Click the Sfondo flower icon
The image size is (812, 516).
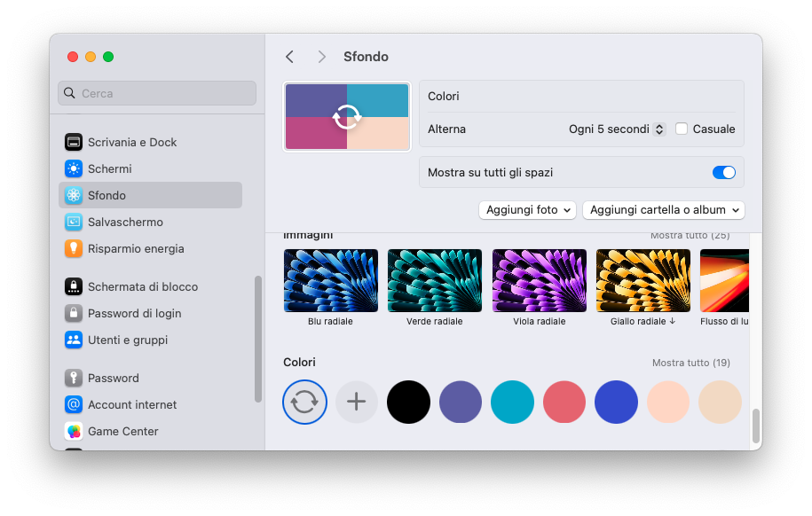click(74, 195)
